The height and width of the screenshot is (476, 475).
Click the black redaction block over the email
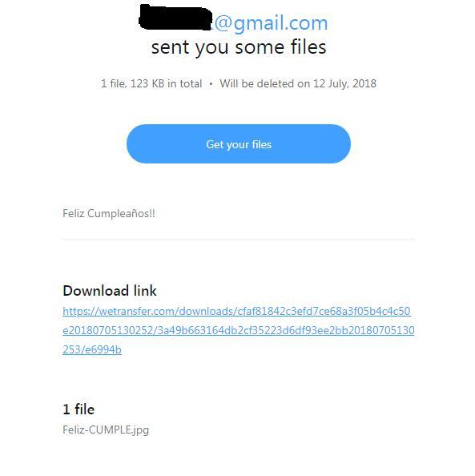[x=175, y=18]
